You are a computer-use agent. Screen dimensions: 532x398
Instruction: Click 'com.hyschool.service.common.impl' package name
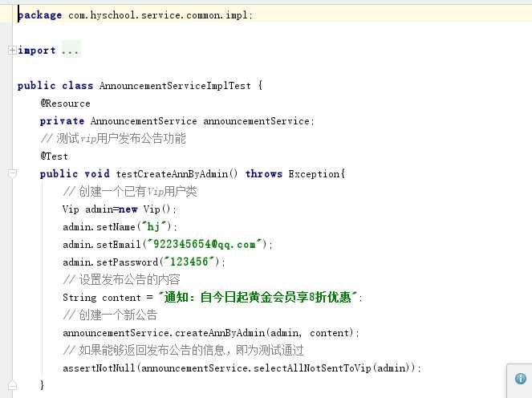tap(160, 15)
